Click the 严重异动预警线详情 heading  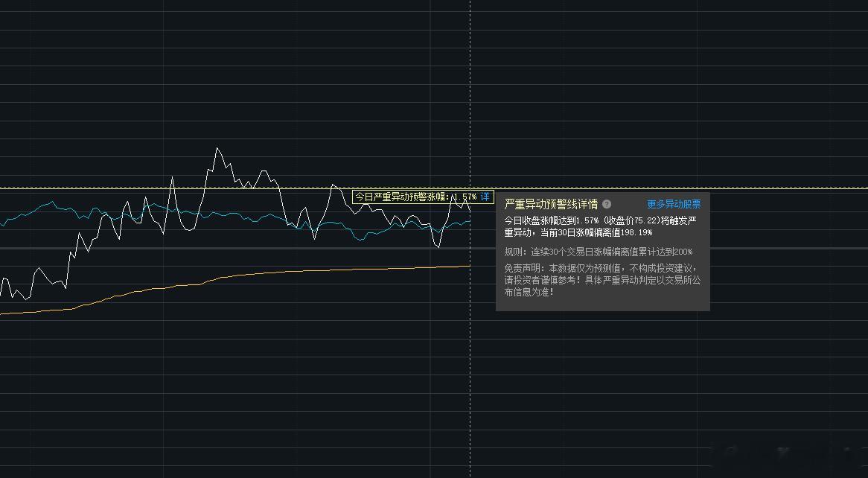pyautogui.click(x=551, y=205)
